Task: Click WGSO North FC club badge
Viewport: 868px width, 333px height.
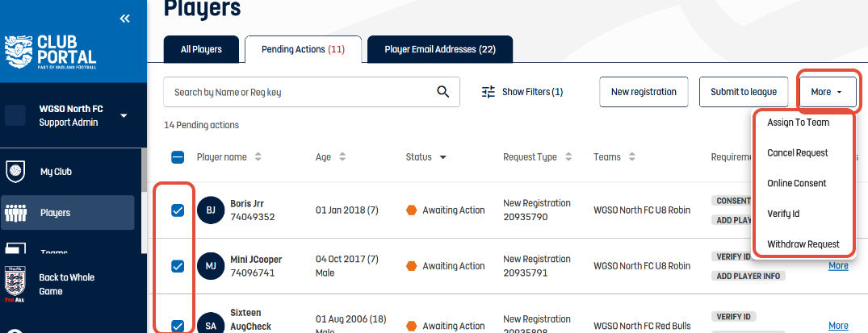Action: click(15, 115)
